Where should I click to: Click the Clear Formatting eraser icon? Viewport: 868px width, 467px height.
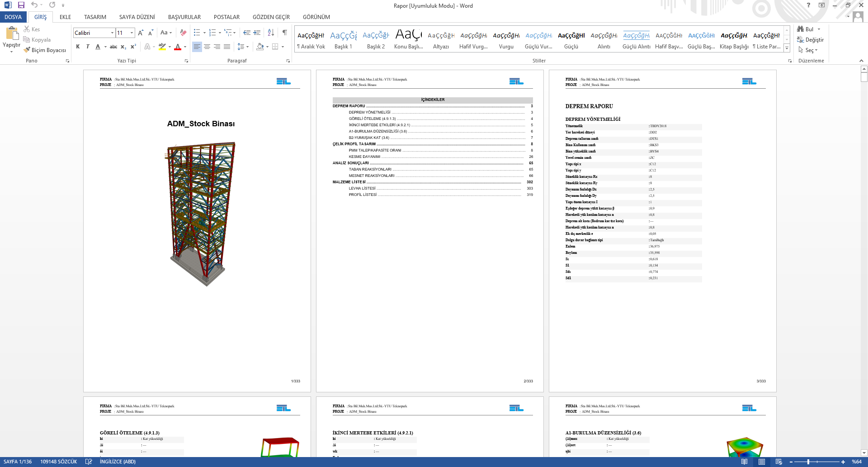pyautogui.click(x=183, y=33)
